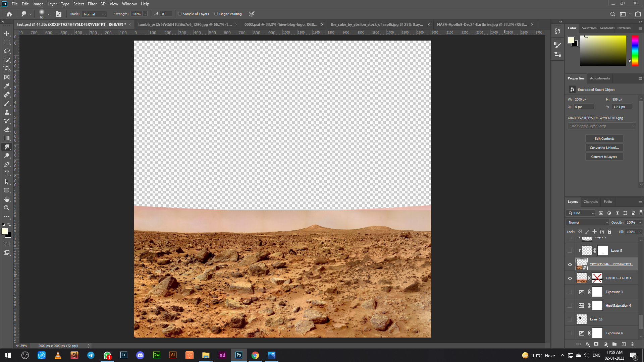
Task: Open the Color panel menu
Action: pos(640,28)
